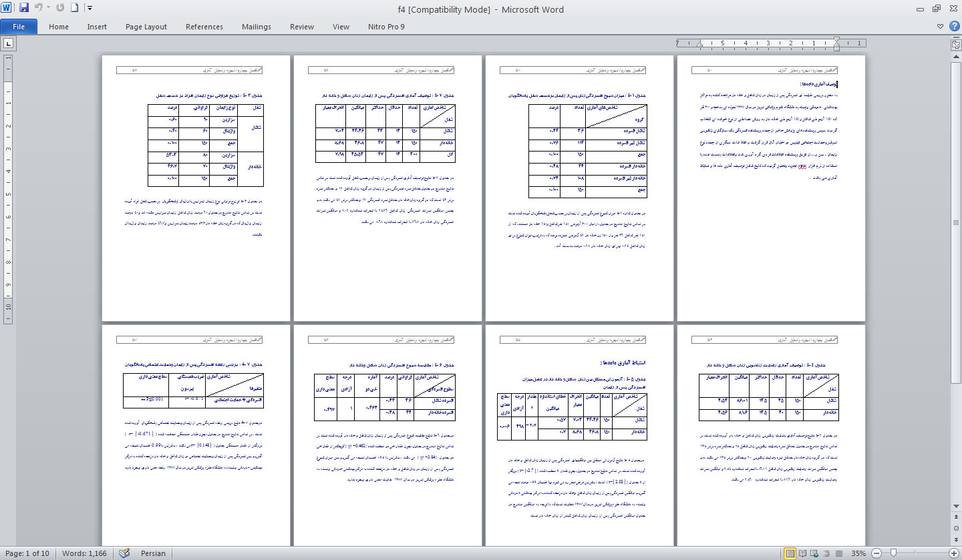Open Microsoft Word Help question mark
The width and height of the screenshot is (962, 560).
953,27
